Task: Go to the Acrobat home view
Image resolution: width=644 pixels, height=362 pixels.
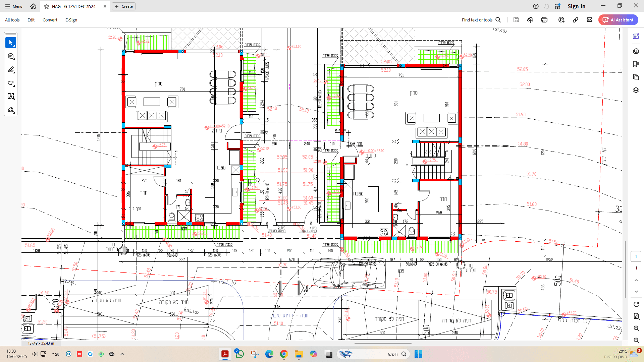Action: point(33,6)
